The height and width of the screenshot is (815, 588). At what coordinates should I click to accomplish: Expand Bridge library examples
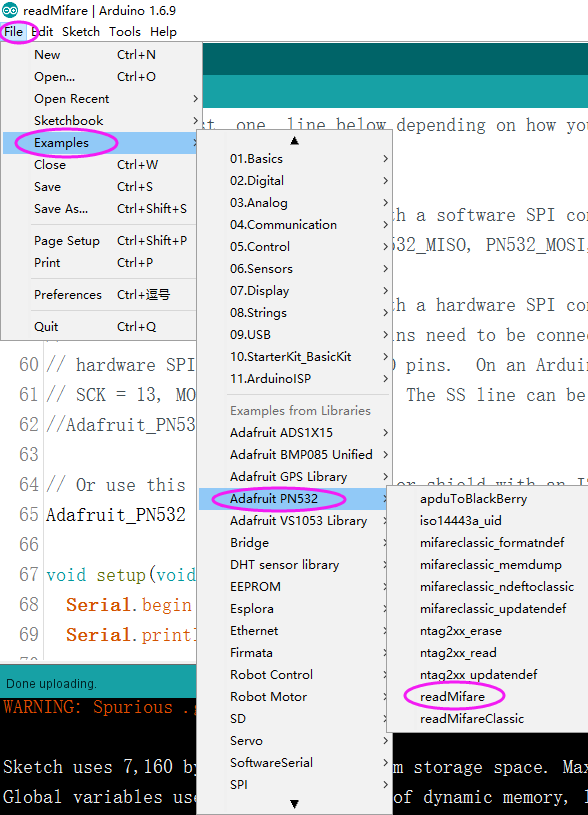(x=294, y=543)
